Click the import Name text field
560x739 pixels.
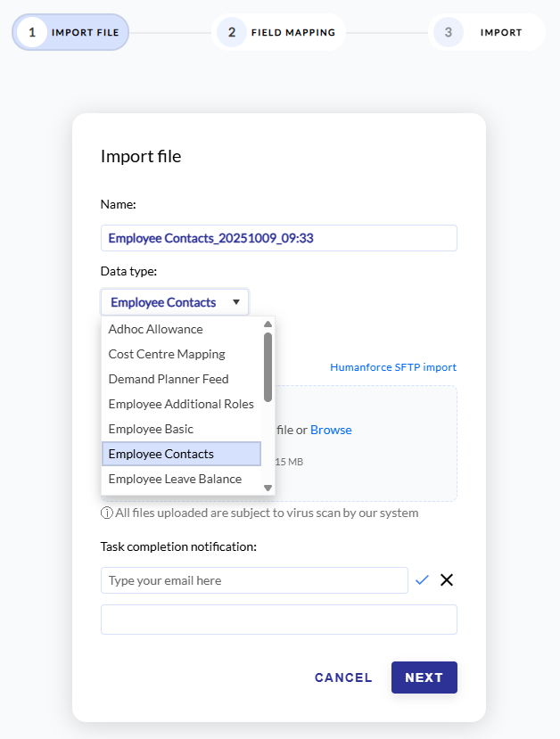pyautogui.click(x=278, y=238)
